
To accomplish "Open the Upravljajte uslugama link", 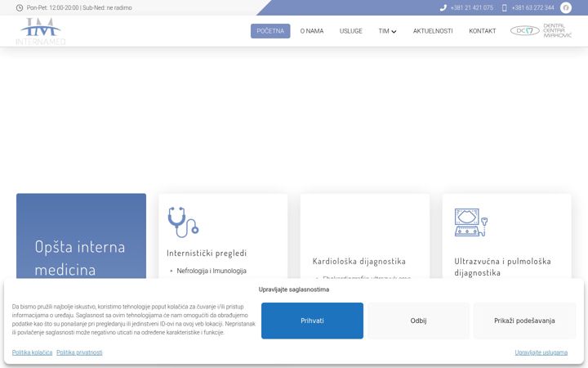I will coord(541,352).
